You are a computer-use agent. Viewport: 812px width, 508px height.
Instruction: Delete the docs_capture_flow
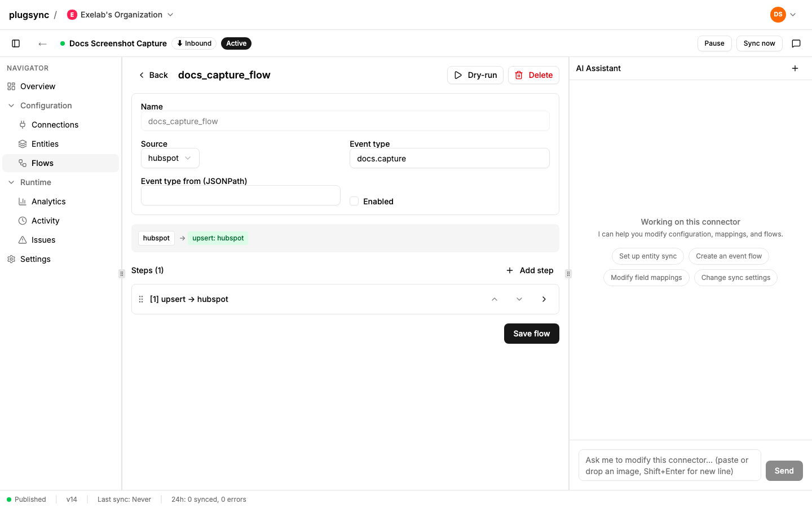[x=533, y=75]
